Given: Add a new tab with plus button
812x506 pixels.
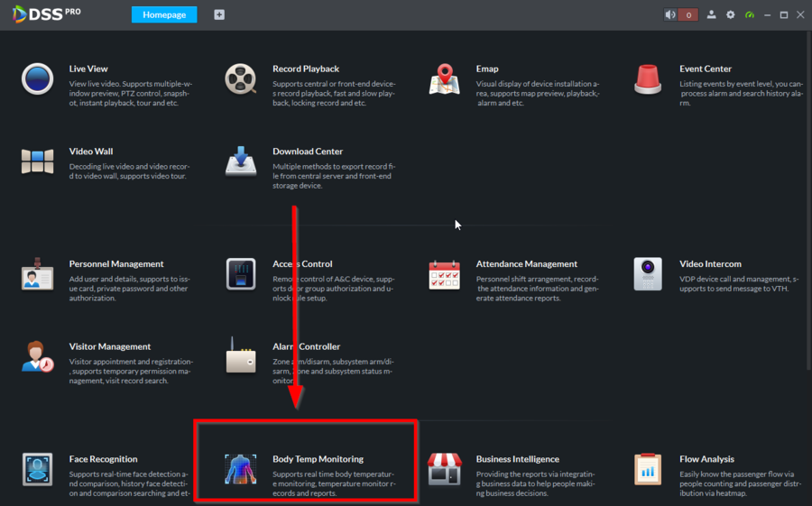Looking at the screenshot, I should click(219, 14).
